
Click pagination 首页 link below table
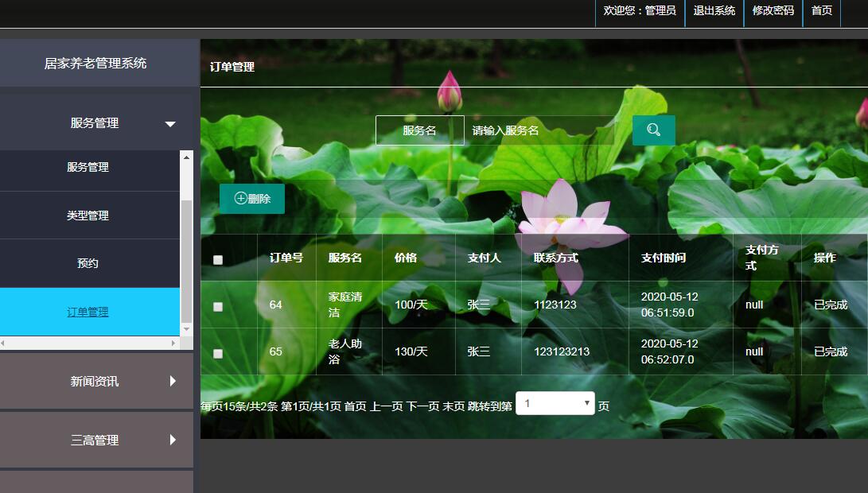356,406
